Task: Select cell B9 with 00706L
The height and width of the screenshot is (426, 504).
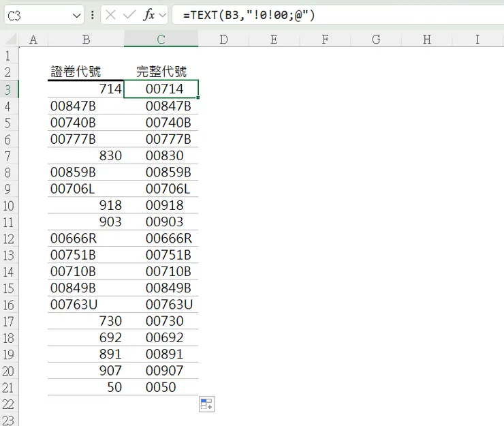Action: [x=86, y=189]
